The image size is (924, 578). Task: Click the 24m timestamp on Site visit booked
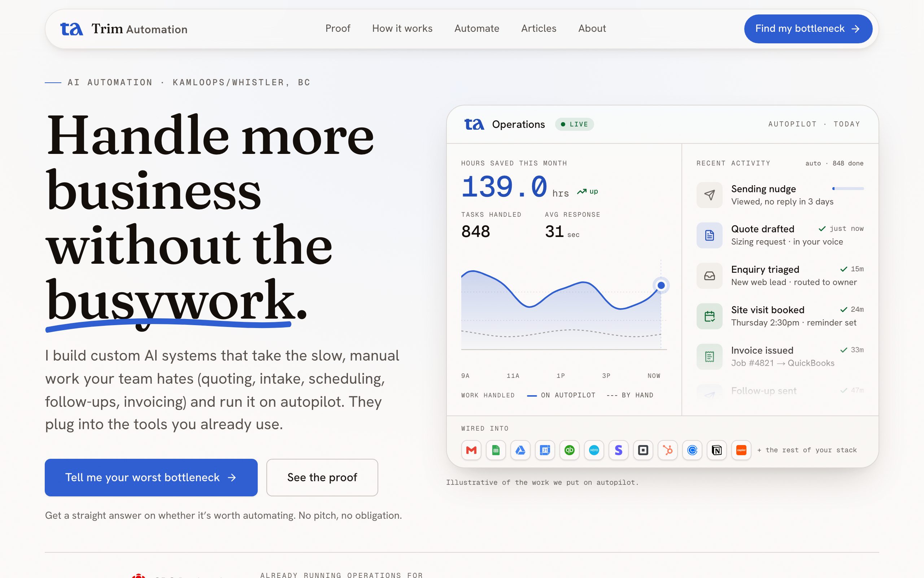[x=857, y=309]
